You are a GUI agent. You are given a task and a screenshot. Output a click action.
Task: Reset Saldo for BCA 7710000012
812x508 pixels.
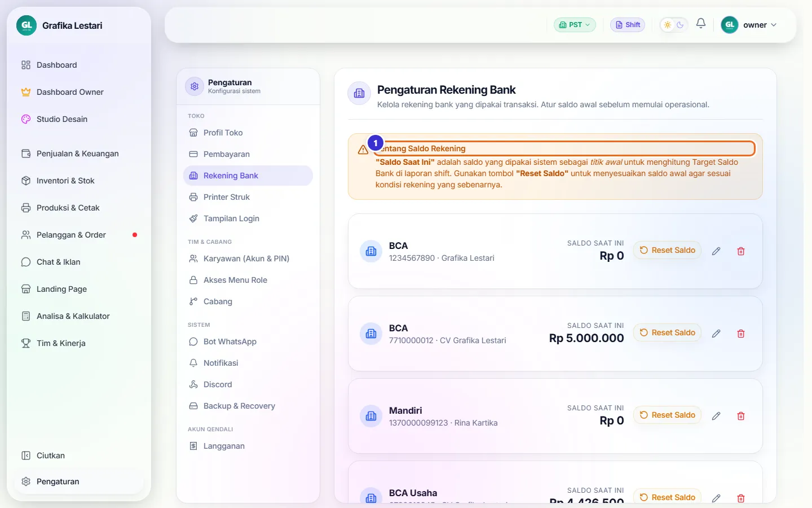click(667, 332)
